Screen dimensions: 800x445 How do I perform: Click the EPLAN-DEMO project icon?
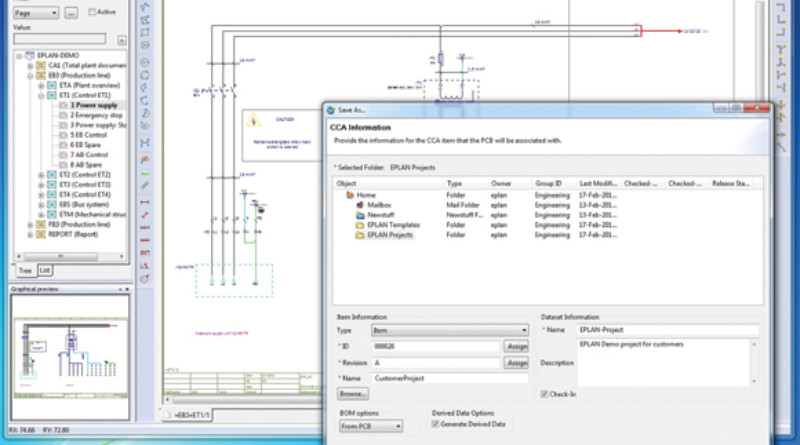[30, 55]
